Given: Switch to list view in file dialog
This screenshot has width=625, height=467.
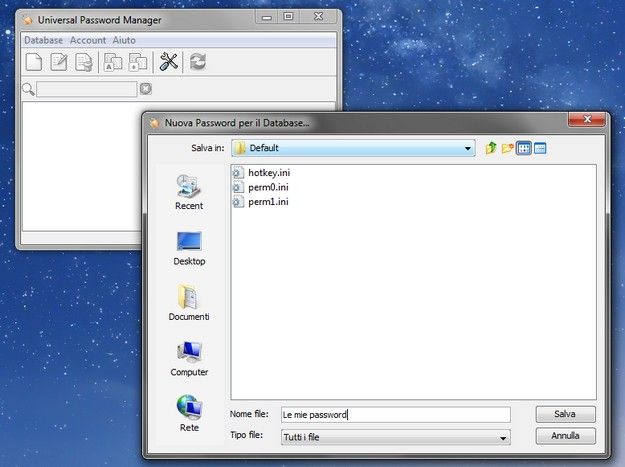Looking at the screenshot, I should tap(524, 148).
